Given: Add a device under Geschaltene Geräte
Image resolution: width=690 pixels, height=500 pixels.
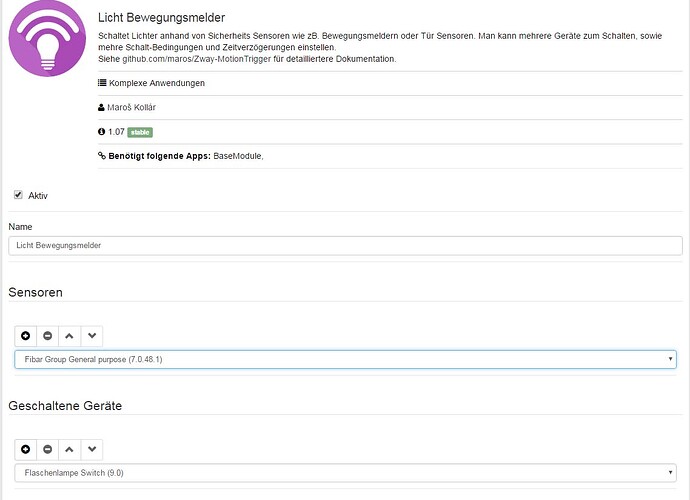Looking at the screenshot, I should pos(25,449).
